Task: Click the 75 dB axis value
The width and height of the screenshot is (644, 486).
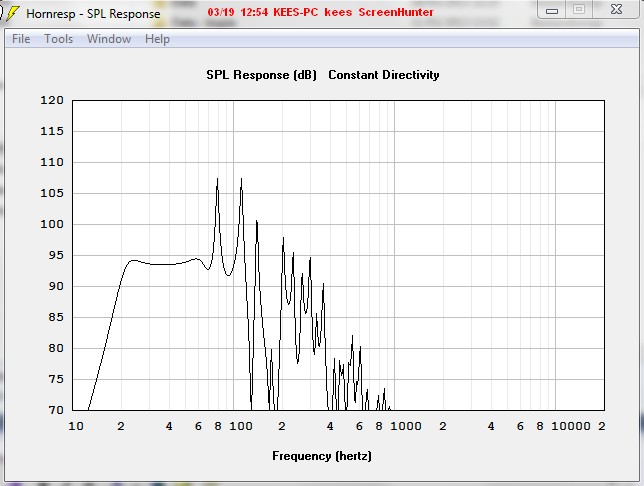Action: (x=56, y=379)
